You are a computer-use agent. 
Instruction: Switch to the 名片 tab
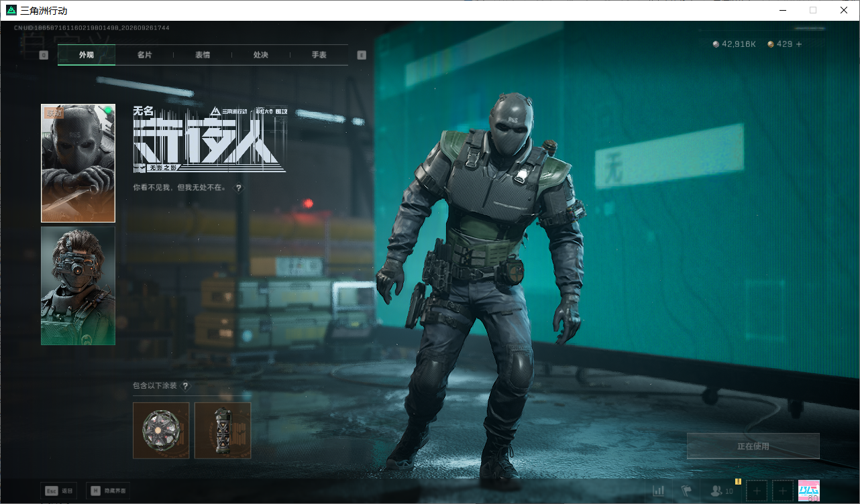[144, 55]
